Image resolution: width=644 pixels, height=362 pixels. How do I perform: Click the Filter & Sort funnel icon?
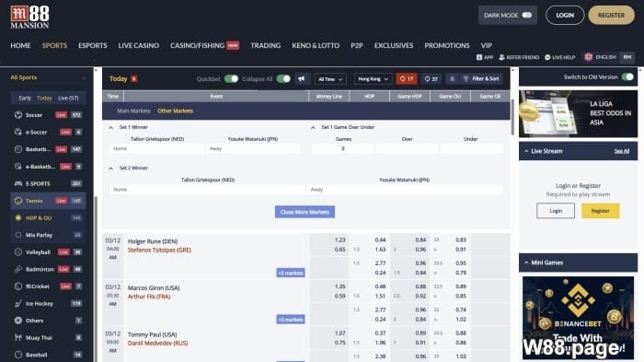point(466,78)
